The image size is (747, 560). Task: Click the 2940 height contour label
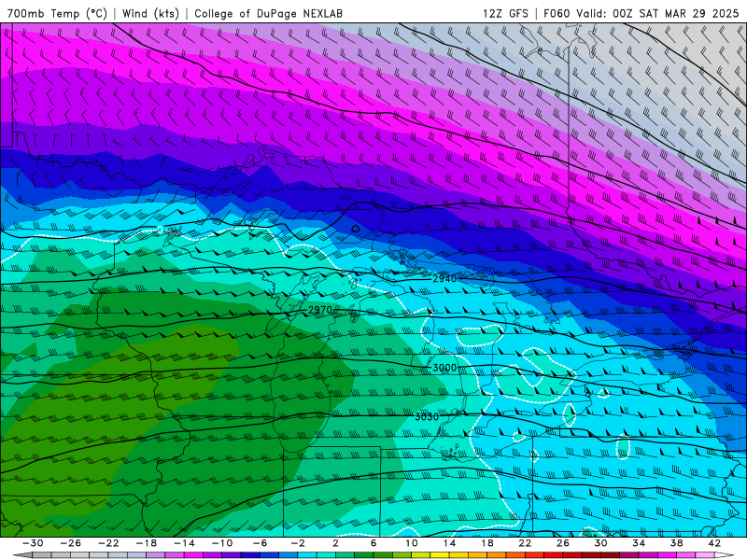pos(444,278)
